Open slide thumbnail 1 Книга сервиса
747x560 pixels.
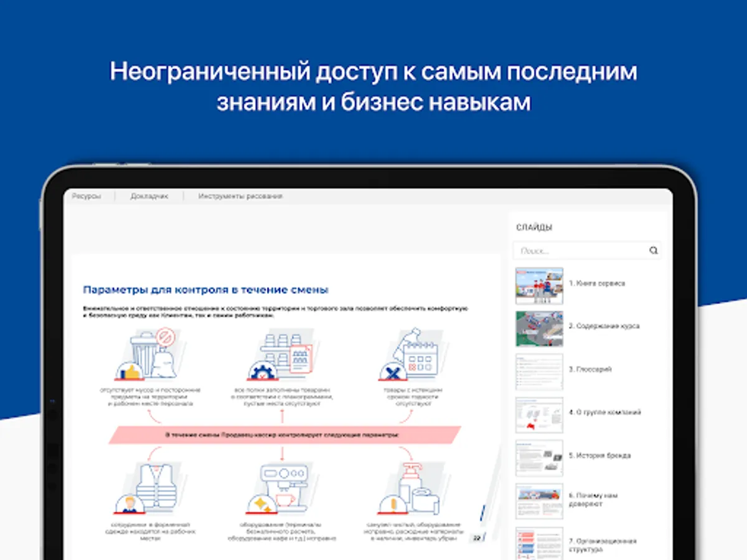click(539, 286)
